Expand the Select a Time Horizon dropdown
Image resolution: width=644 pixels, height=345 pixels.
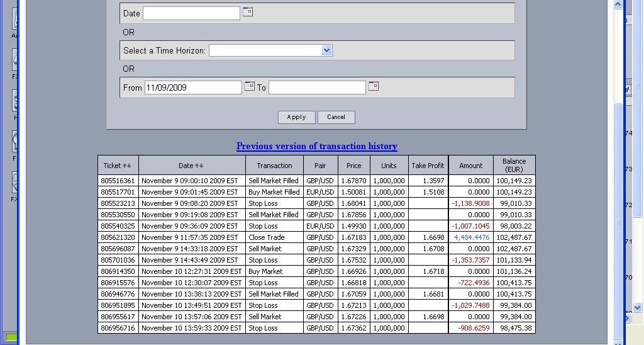pyautogui.click(x=326, y=50)
